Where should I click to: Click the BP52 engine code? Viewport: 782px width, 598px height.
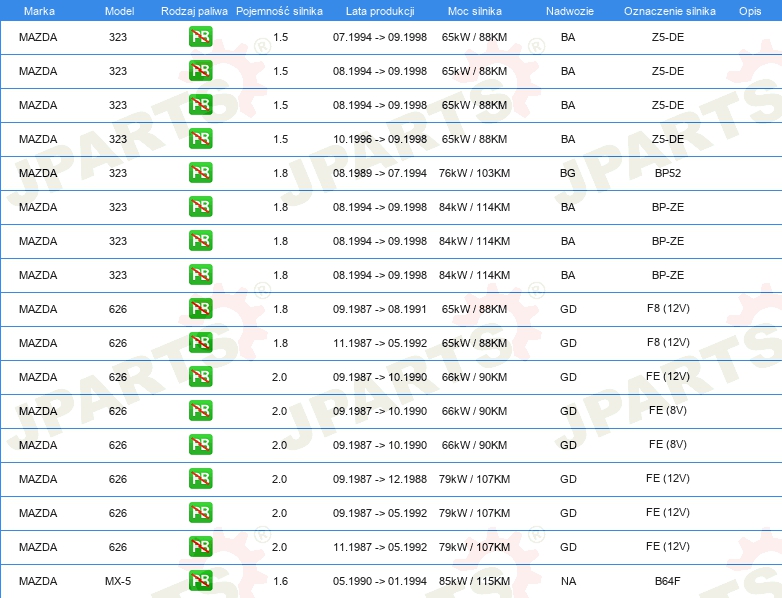pos(668,173)
